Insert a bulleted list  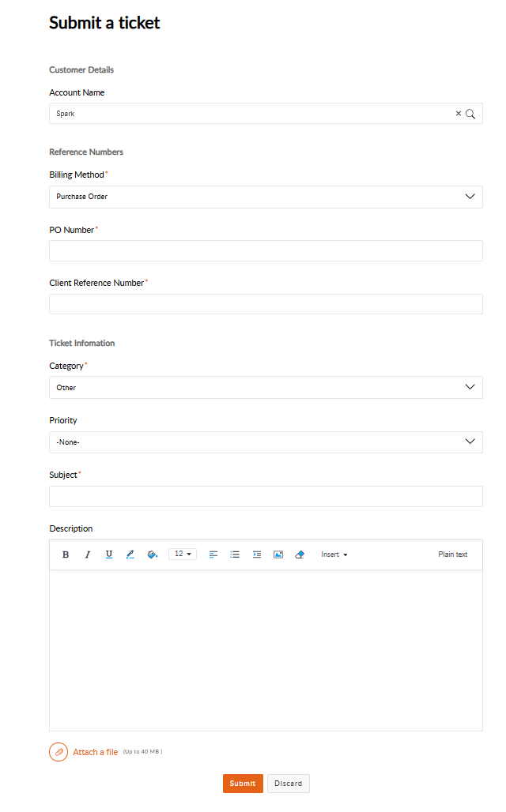pos(235,554)
